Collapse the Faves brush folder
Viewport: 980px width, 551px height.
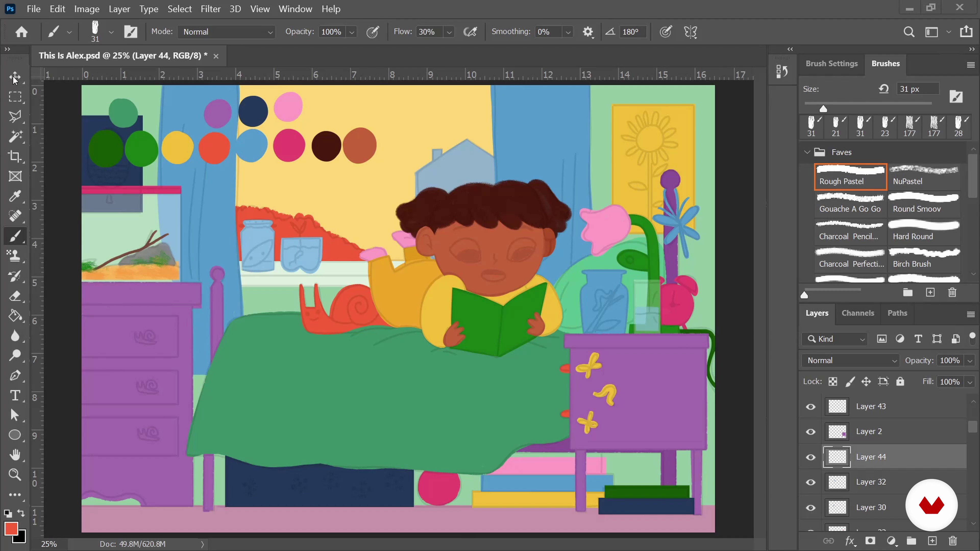[807, 152]
